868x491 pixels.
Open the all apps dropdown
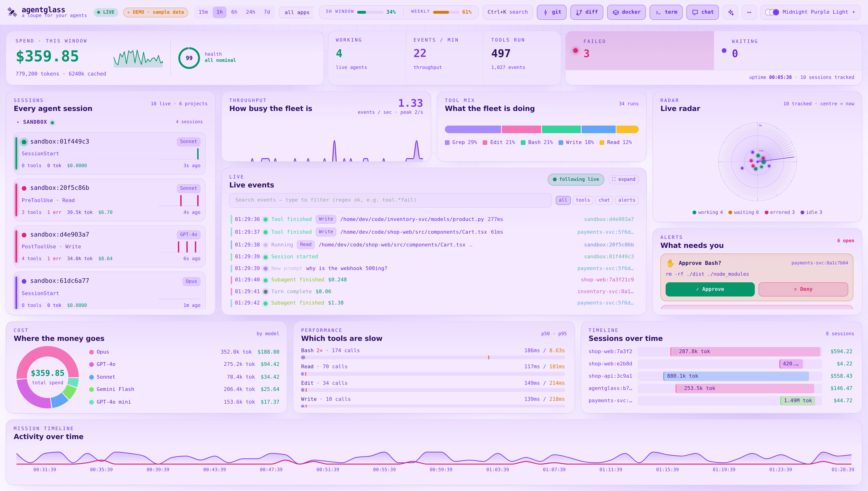coord(296,13)
